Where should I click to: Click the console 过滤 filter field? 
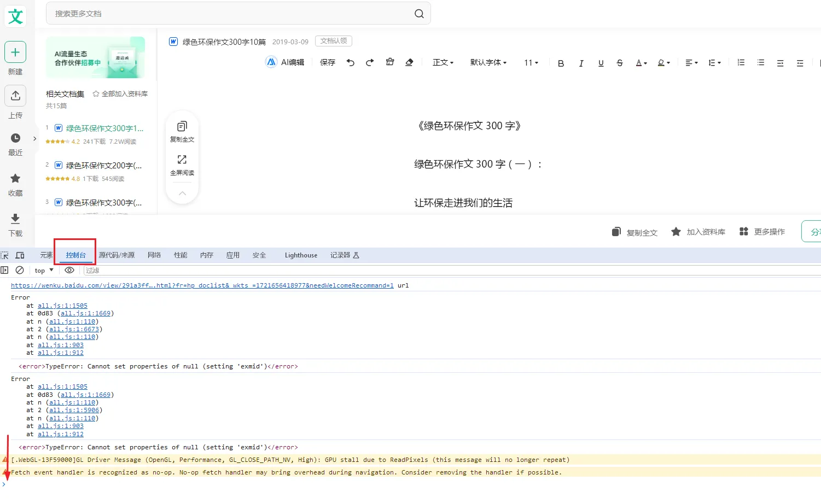pos(451,271)
